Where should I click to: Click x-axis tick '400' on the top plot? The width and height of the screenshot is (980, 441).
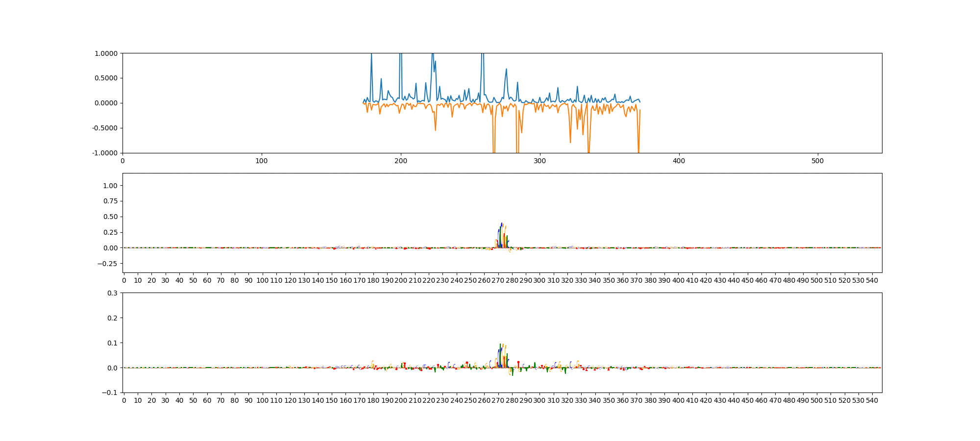click(x=679, y=161)
